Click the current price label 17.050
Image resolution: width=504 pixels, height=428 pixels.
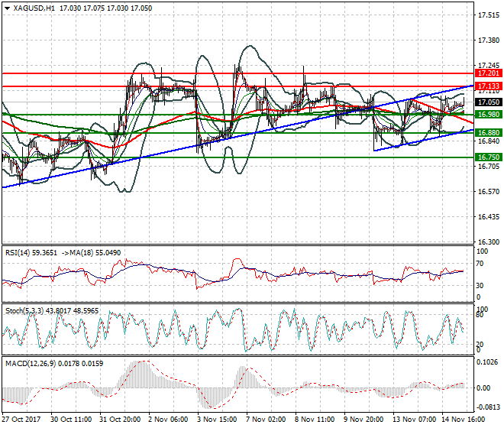(488, 102)
